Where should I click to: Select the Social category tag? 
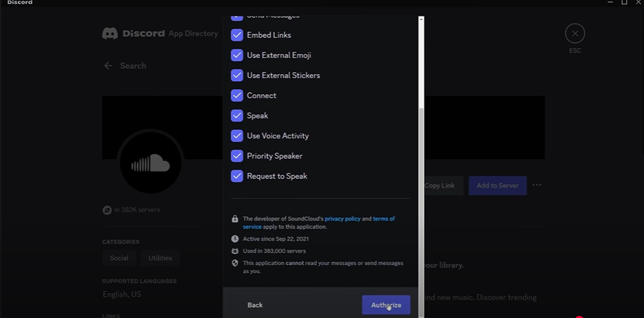tap(119, 258)
